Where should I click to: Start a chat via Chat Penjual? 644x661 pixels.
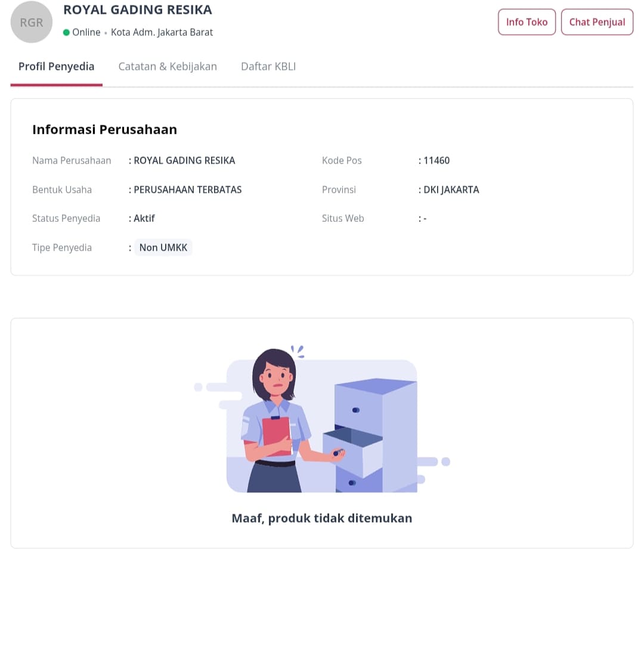click(597, 22)
